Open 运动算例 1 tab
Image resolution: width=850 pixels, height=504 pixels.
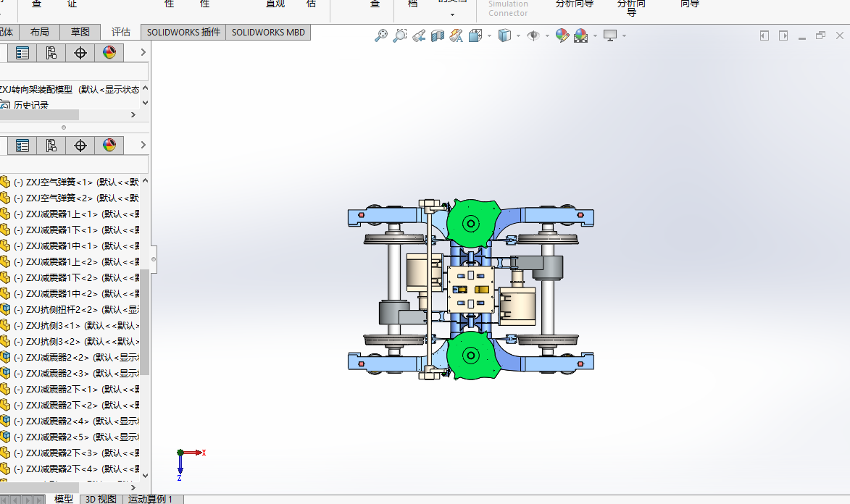point(150,499)
